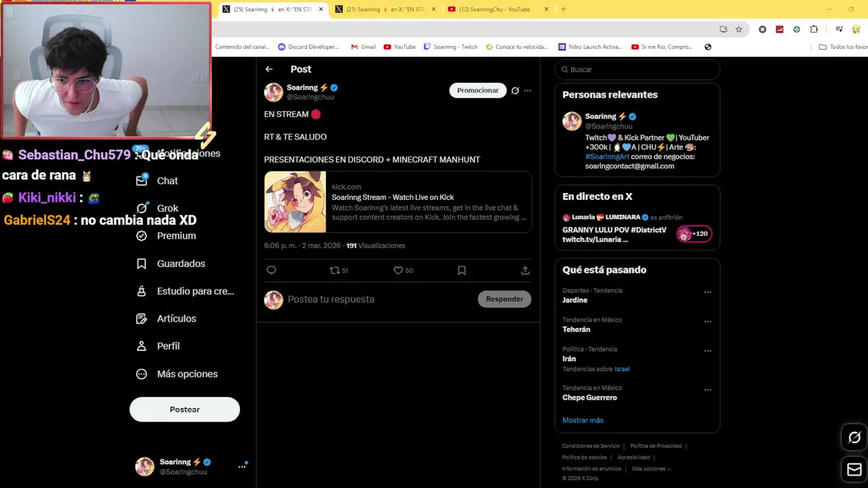Open the Política de Privacidad footer link
The width and height of the screenshot is (868, 488).
(656, 446)
